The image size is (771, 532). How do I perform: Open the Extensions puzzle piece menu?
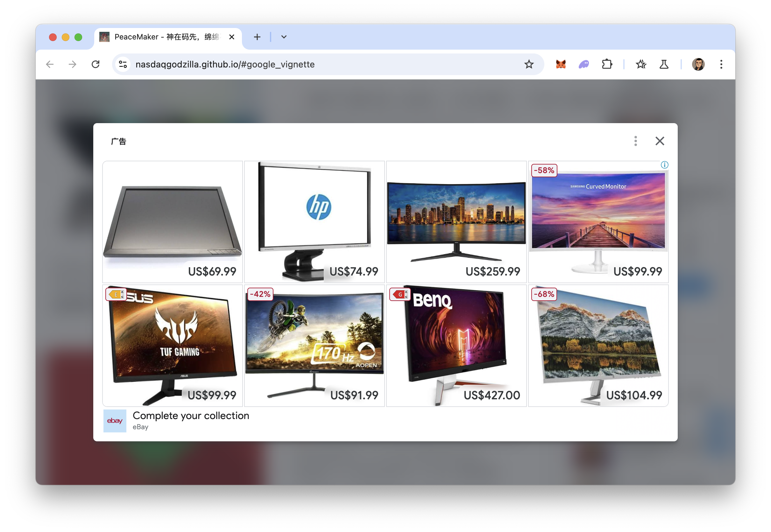click(607, 64)
